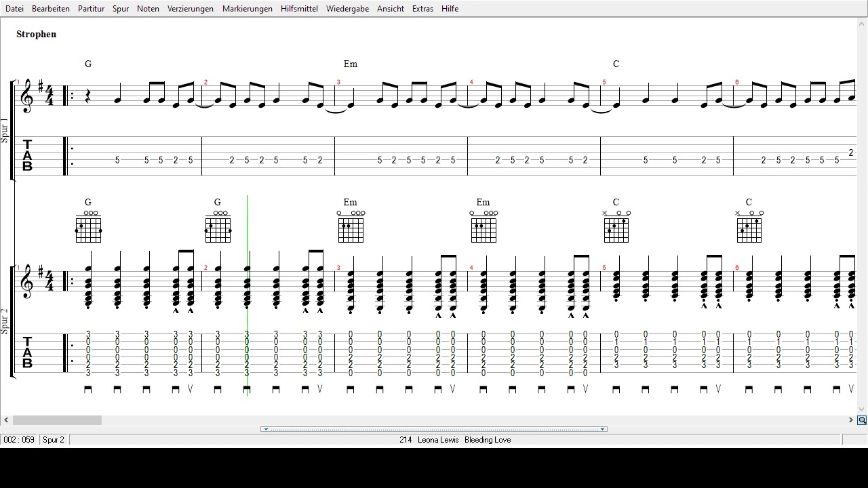The width and height of the screenshot is (868, 488).
Task: Open the Datei menu
Action: 14,9
